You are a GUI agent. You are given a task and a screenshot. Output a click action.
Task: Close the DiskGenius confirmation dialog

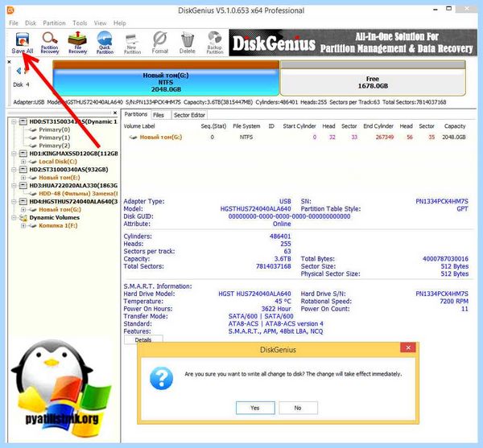[x=408, y=347]
